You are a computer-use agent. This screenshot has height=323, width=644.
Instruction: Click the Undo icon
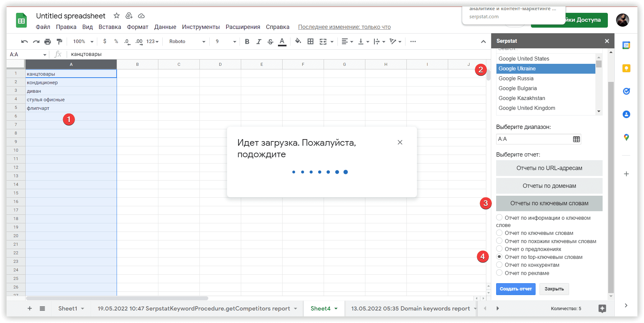[x=24, y=41]
